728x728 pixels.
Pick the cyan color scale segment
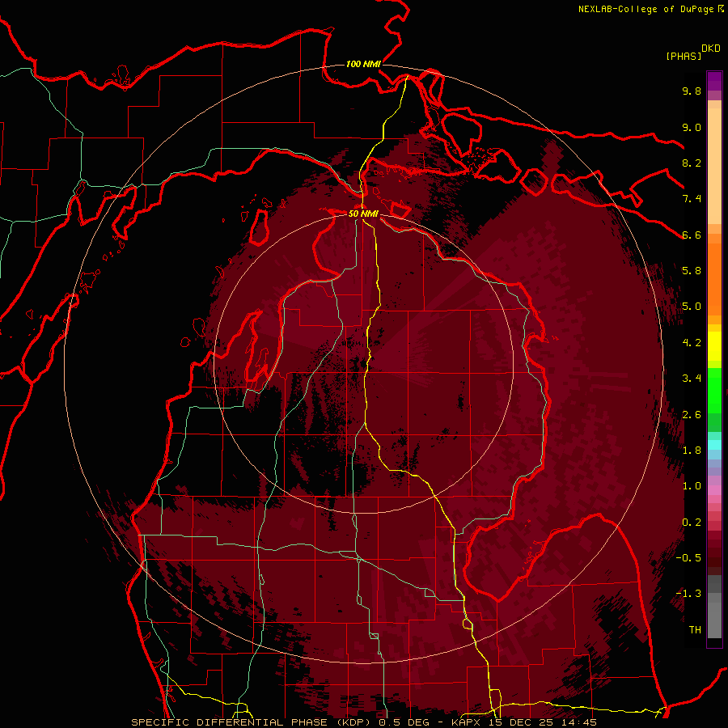pos(714,445)
